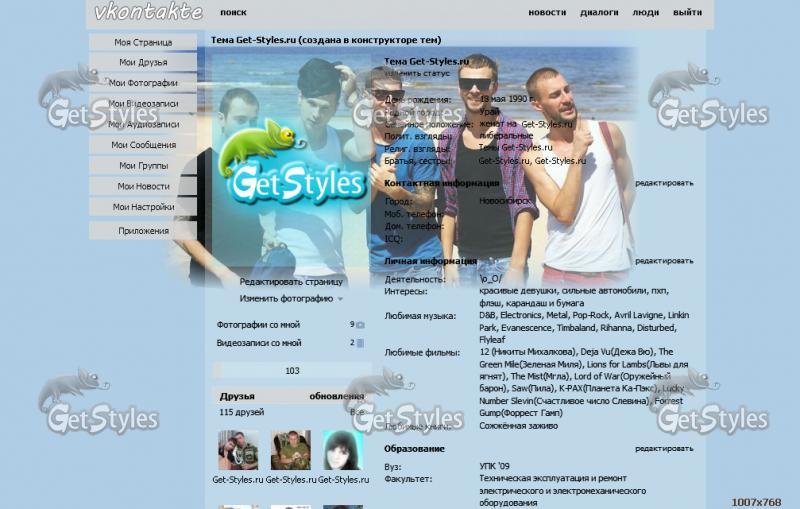
Task: Click редактировать next to Контактная информация
Action: click(x=664, y=183)
